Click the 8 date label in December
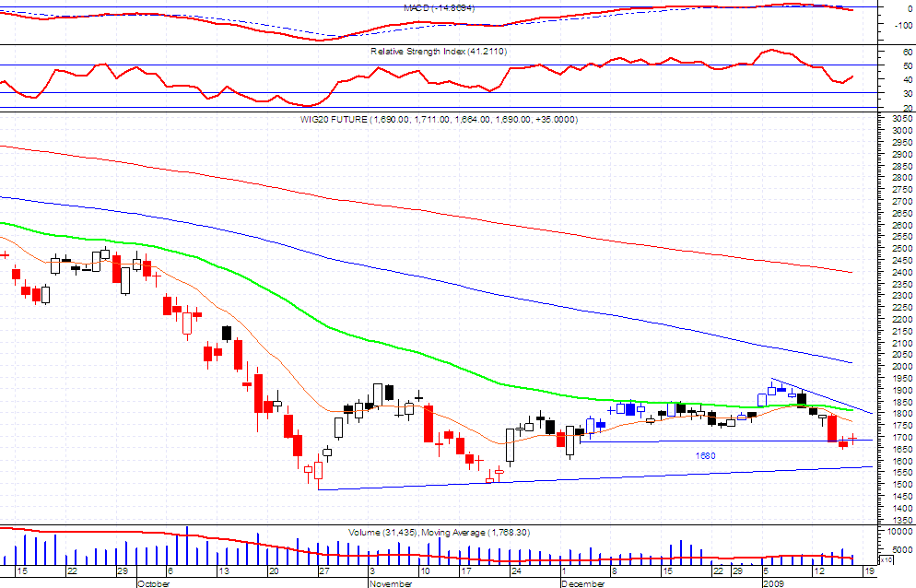The width and height of the screenshot is (916, 588). (614, 571)
